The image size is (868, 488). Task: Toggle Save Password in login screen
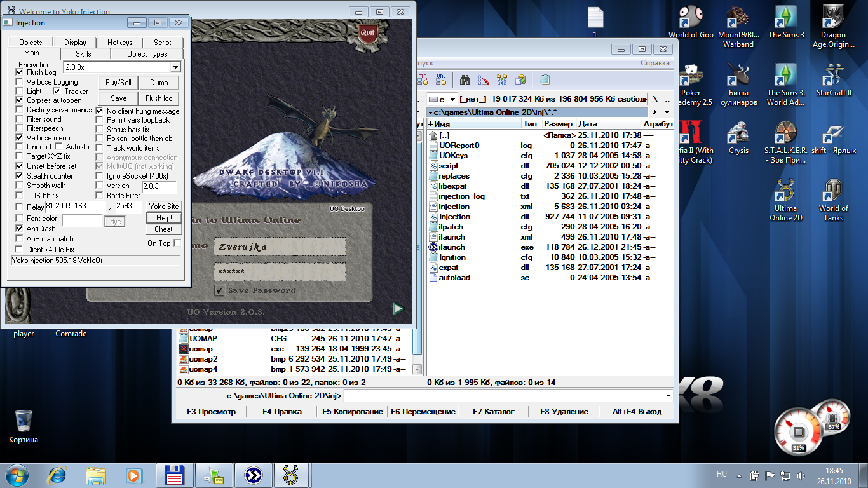click(220, 290)
